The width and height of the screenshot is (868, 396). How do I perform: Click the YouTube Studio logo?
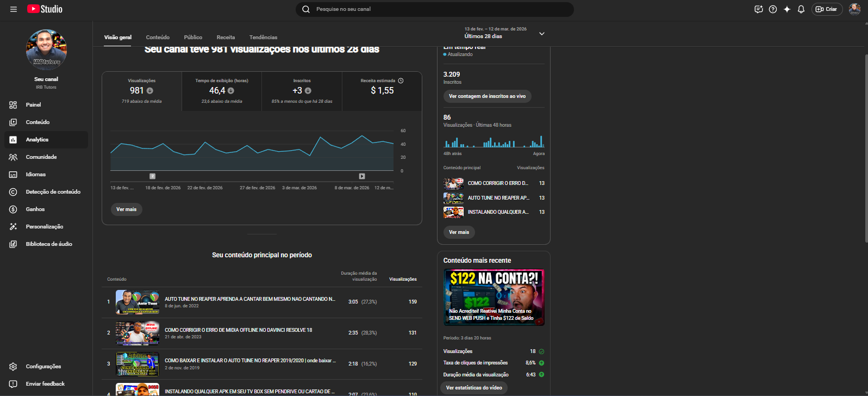click(x=45, y=9)
